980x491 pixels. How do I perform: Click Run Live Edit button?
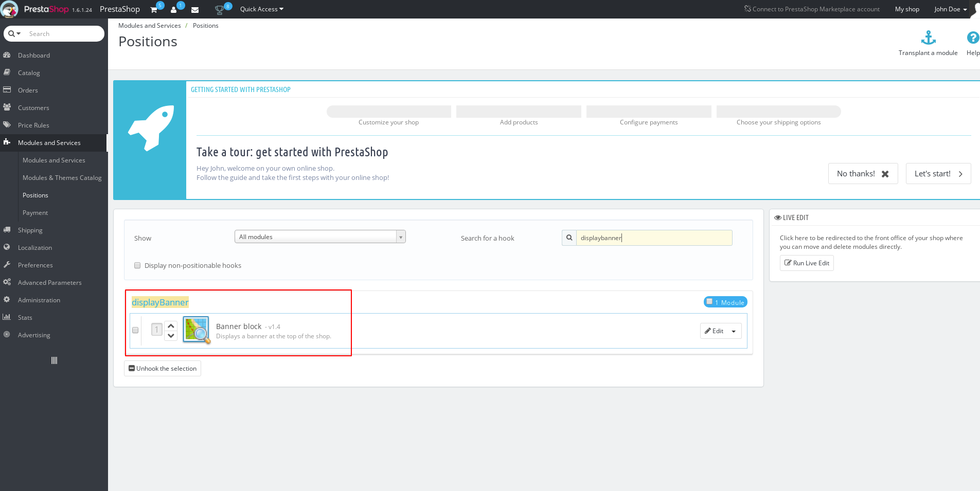[x=807, y=263]
